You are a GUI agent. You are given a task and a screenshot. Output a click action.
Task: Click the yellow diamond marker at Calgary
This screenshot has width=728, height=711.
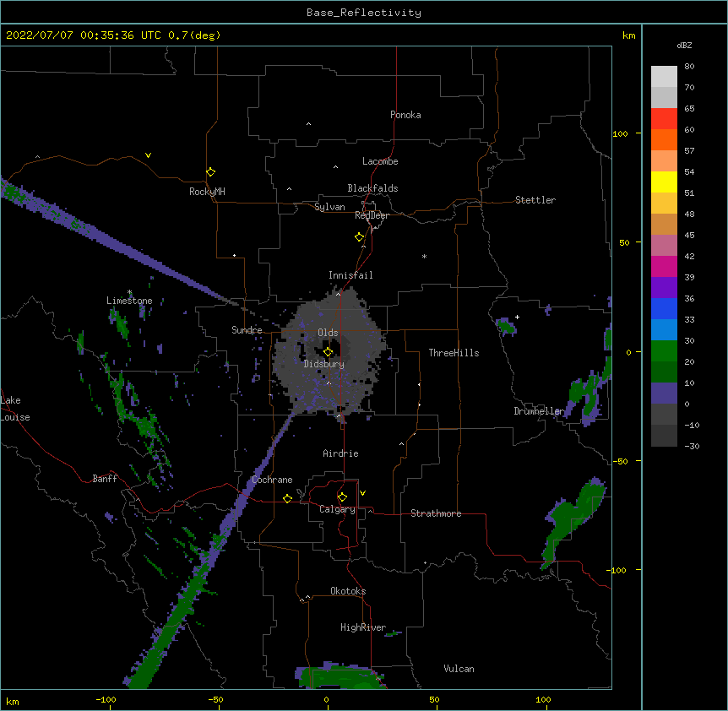[342, 497]
